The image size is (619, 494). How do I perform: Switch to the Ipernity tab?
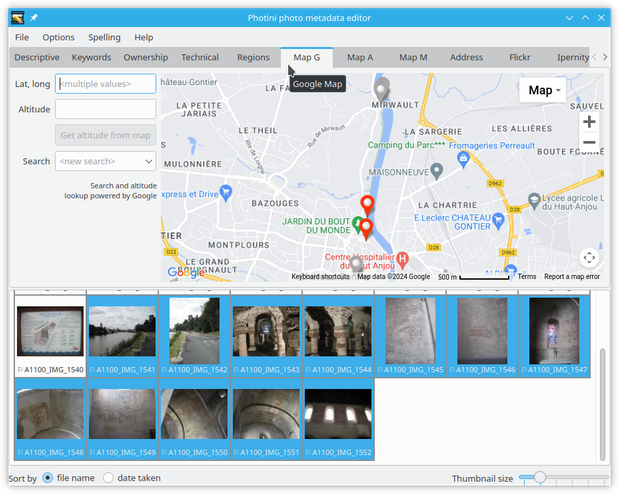572,57
